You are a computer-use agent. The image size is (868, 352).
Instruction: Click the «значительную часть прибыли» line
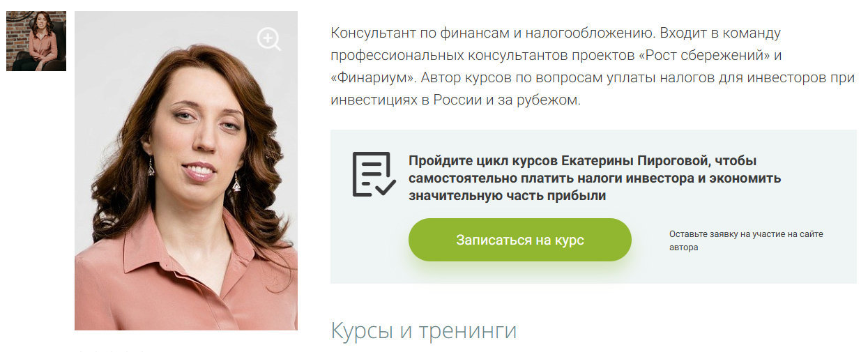507,196
